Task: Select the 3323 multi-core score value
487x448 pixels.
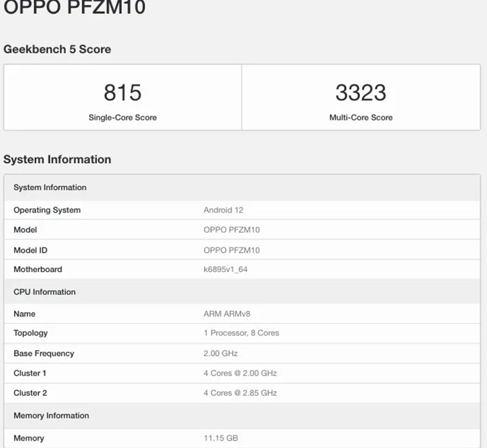Action: (x=361, y=92)
